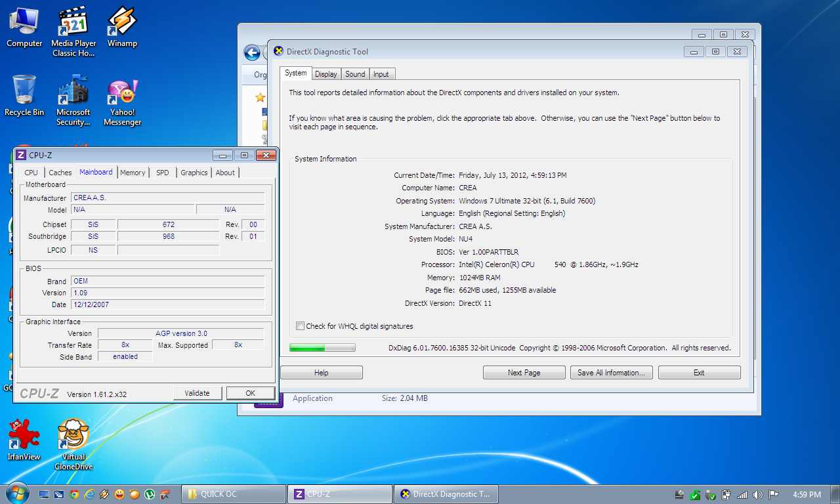Open the Input tab in DxDiag
The height and width of the screenshot is (504, 840).
[x=381, y=74]
